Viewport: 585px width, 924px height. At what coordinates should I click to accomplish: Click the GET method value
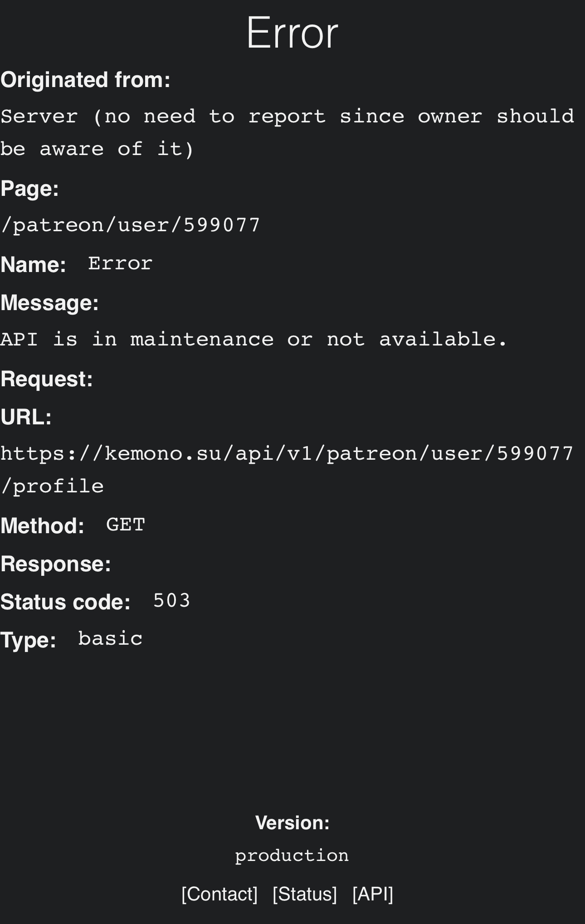click(x=126, y=525)
